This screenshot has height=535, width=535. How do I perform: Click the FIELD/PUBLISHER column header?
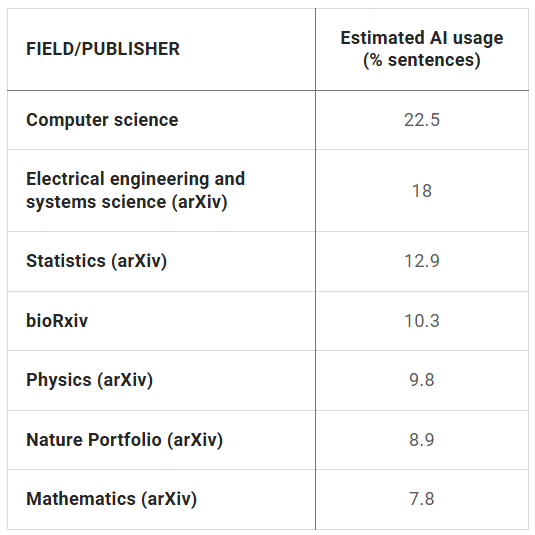coord(103,49)
